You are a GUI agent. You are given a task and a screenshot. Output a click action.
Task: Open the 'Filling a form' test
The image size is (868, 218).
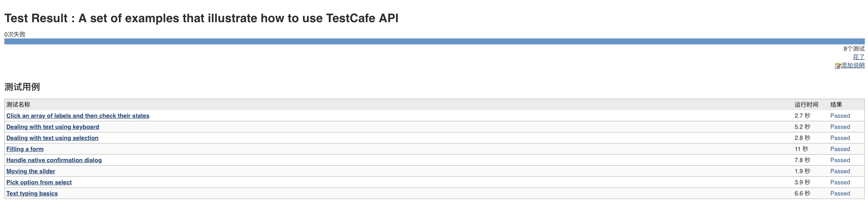[25, 149]
